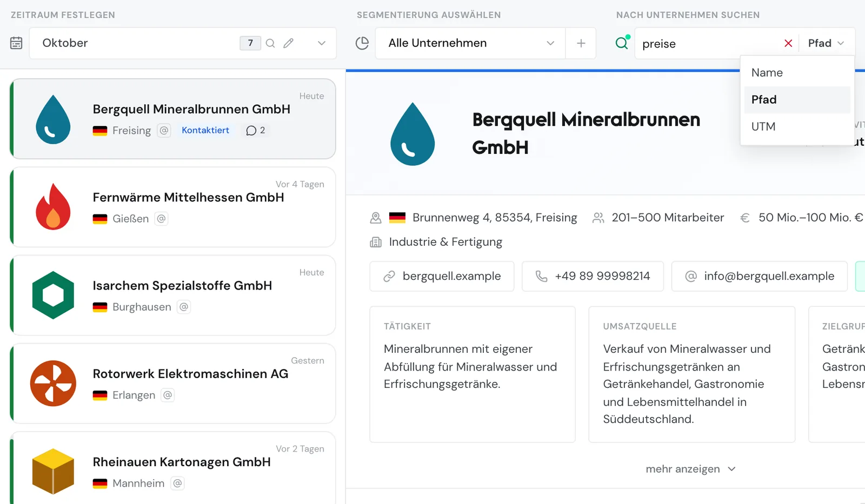The image size is (865, 504).
Task: Click the address Brunnenweg 4, 85354, Freising
Action: (495, 217)
